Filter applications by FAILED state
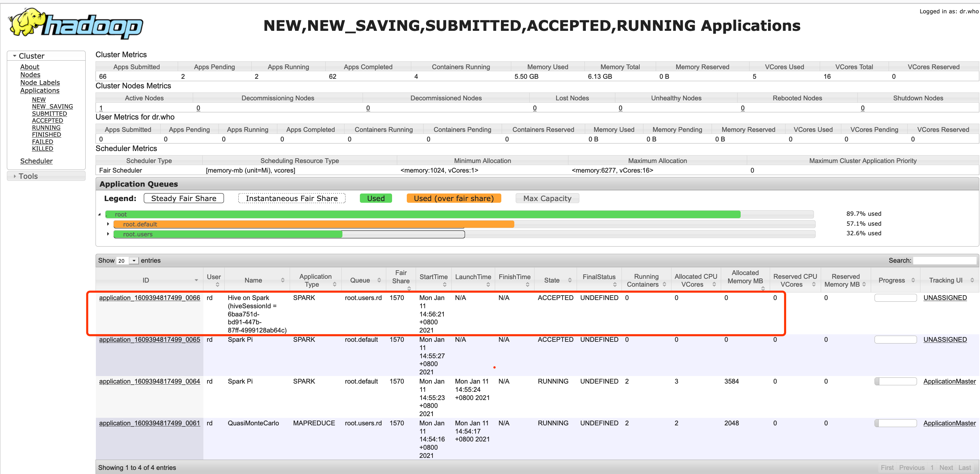Viewport: 980px width, 474px height. click(x=42, y=141)
